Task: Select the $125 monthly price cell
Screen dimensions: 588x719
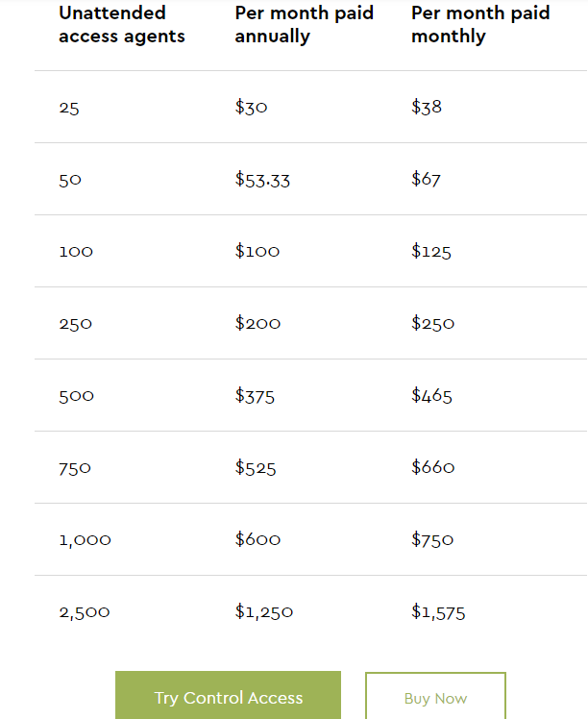Action: (430, 252)
